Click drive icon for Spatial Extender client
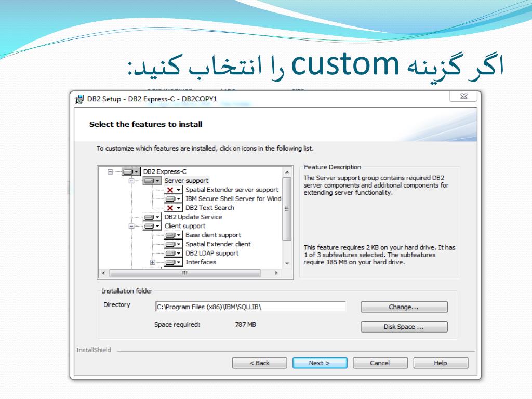Screen dimensions: 532x399 point(173,244)
